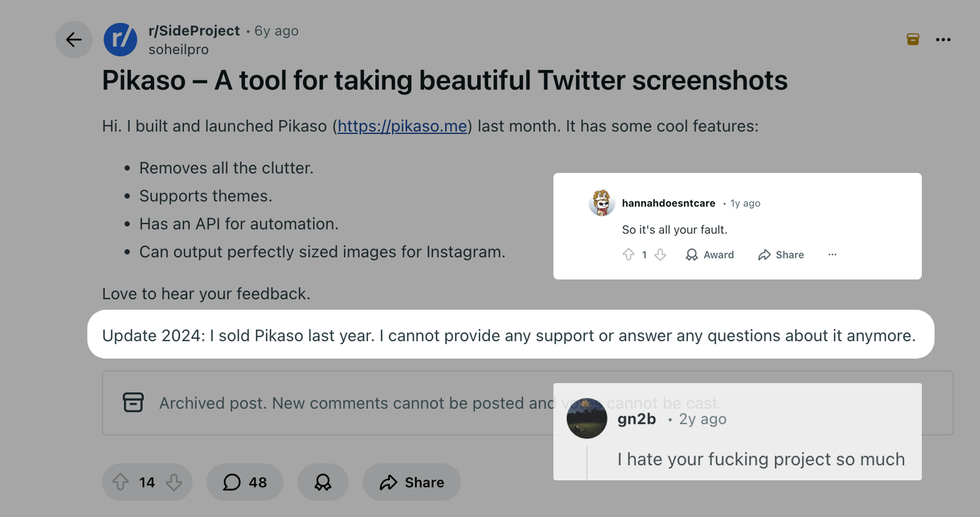Go to r/SideProject subreddit name
Image resolution: width=980 pixels, height=517 pixels.
(194, 31)
